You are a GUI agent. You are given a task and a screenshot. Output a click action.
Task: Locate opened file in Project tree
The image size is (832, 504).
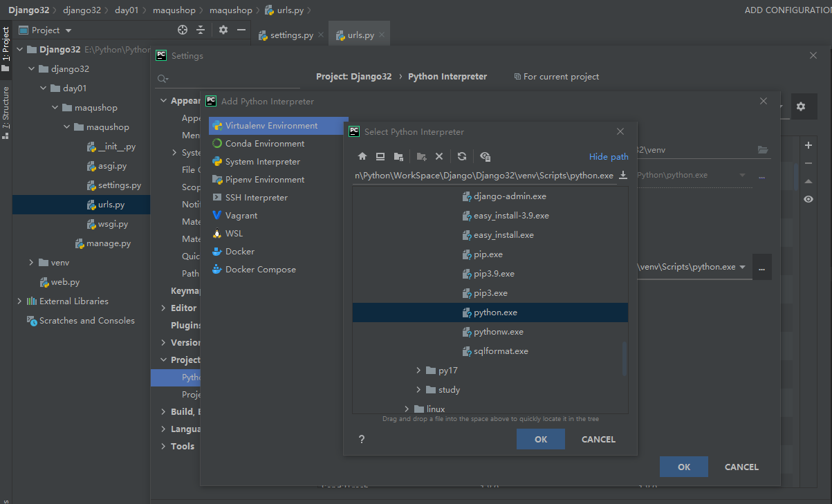tap(183, 30)
